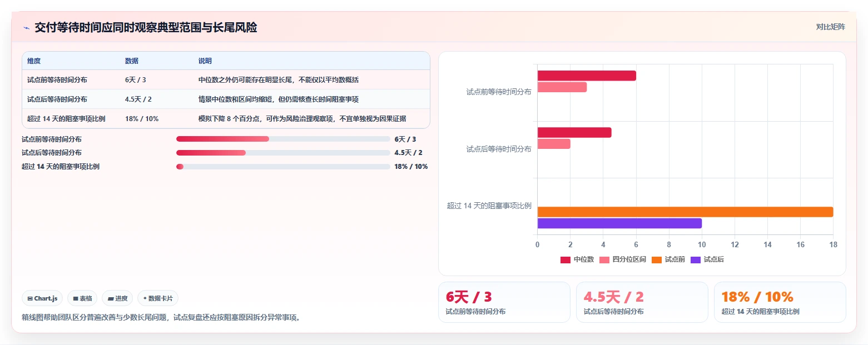
Task: Click the lightning icon beside the title
Action: click(26, 28)
